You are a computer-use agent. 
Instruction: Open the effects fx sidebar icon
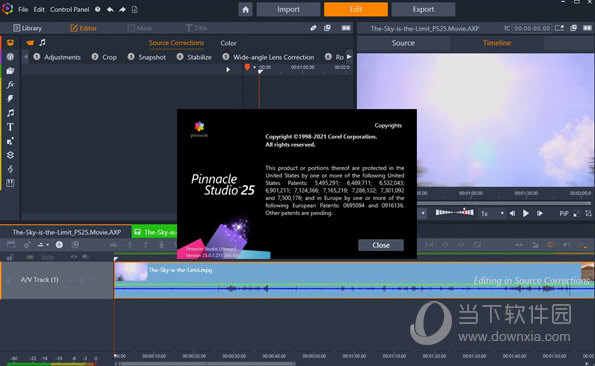(x=10, y=85)
